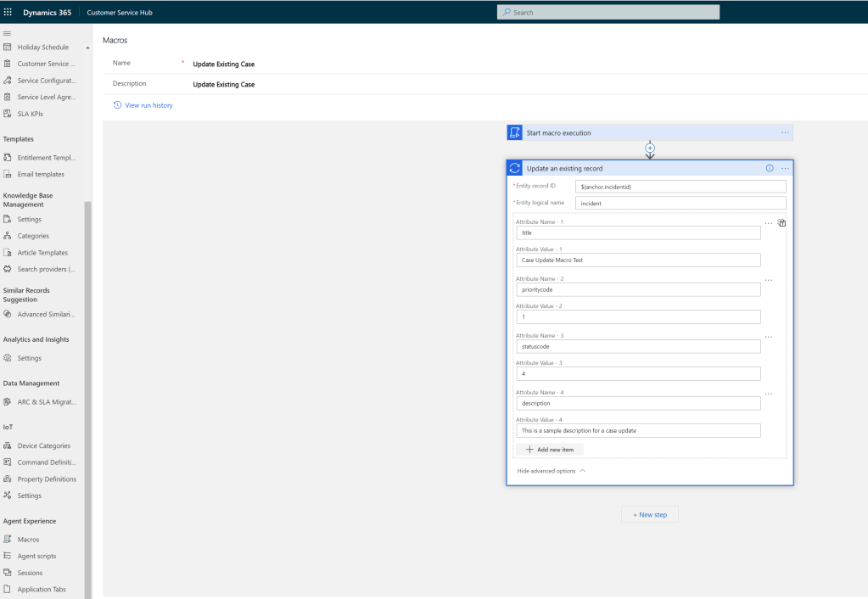Open the ellipsis menu for Attribute Name 4

(769, 394)
